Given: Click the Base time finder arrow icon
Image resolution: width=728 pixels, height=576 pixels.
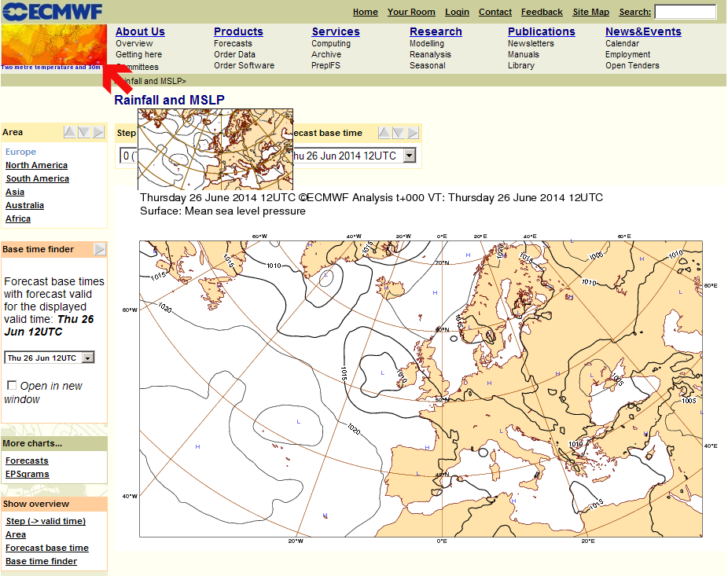Looking at the screenshot, I should tap(100, 249).
